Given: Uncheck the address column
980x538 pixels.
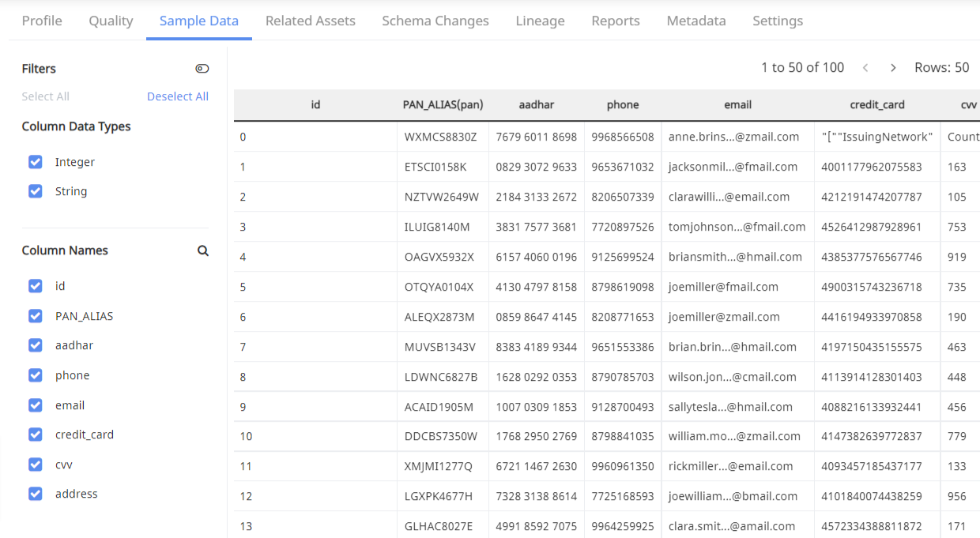Looking at the screenshot, I should [x=35, y=494].
